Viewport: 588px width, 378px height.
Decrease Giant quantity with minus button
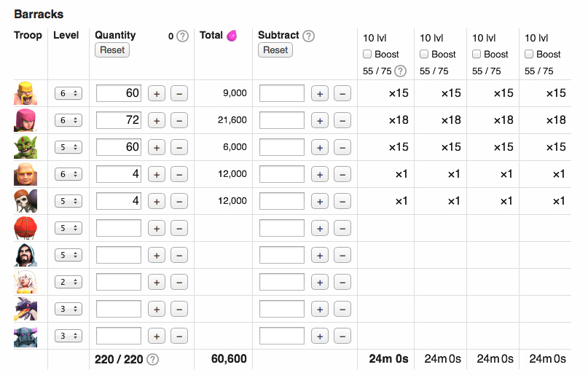point(179,174)
